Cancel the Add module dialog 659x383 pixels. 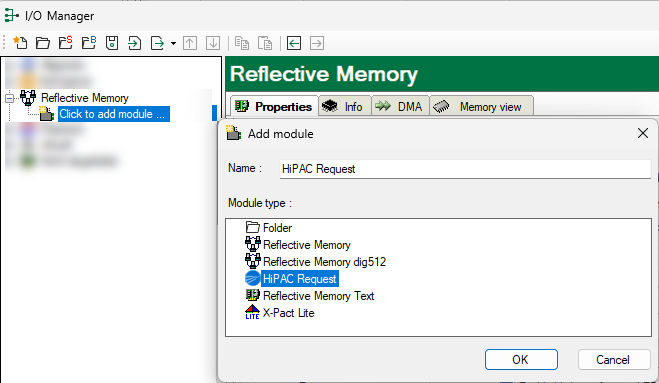614,359
